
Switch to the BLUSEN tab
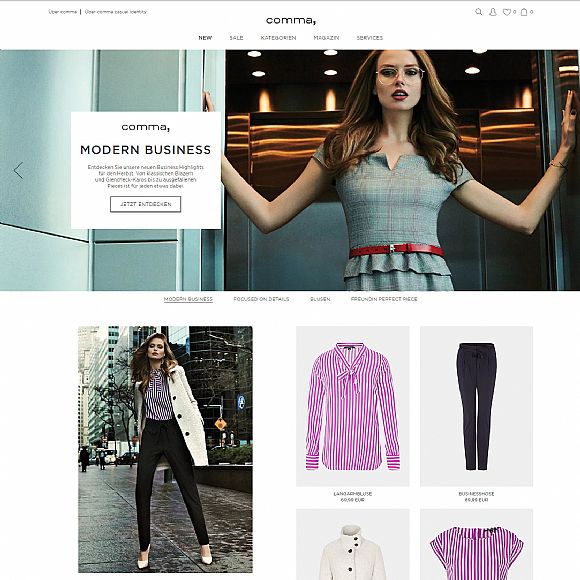click(320, 299)
